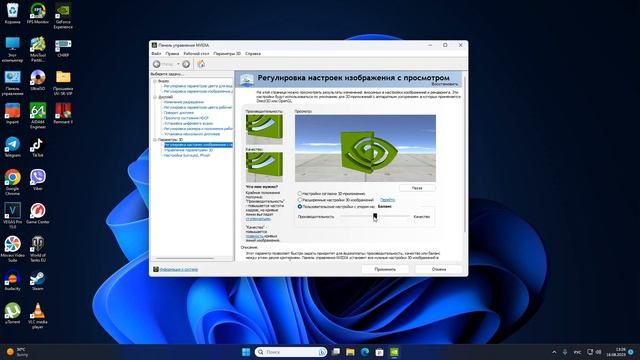The height and width of the screenshot is (360, 640).
Task: Click the Home icon in NVIDIA toolbar
Action: 201,64
